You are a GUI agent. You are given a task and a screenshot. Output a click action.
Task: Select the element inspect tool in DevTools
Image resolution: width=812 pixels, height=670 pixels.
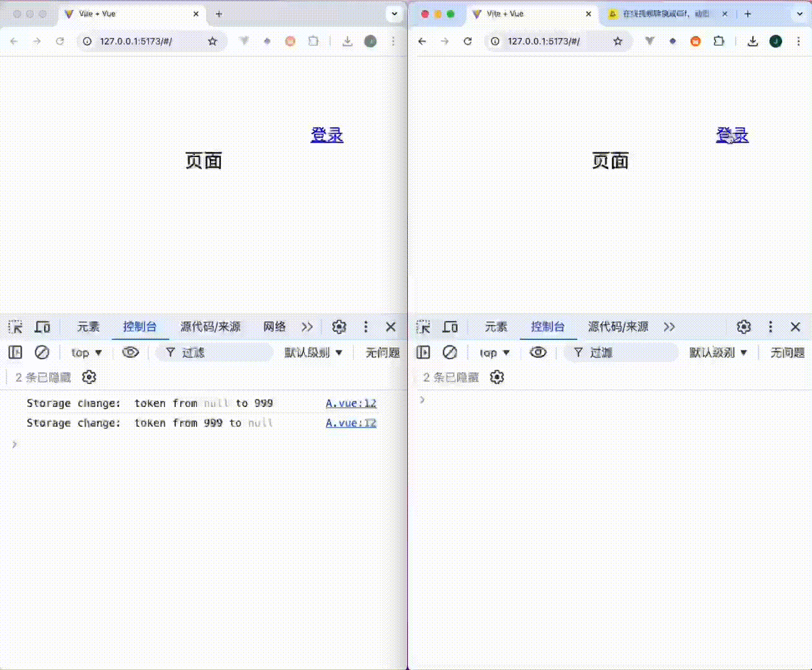[x=17, y=327]
